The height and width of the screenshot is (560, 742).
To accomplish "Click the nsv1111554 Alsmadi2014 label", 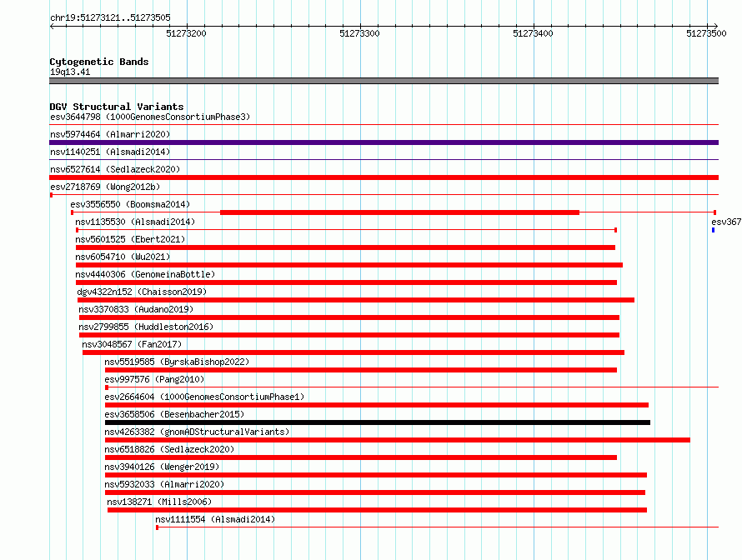I will coord(215,519).
